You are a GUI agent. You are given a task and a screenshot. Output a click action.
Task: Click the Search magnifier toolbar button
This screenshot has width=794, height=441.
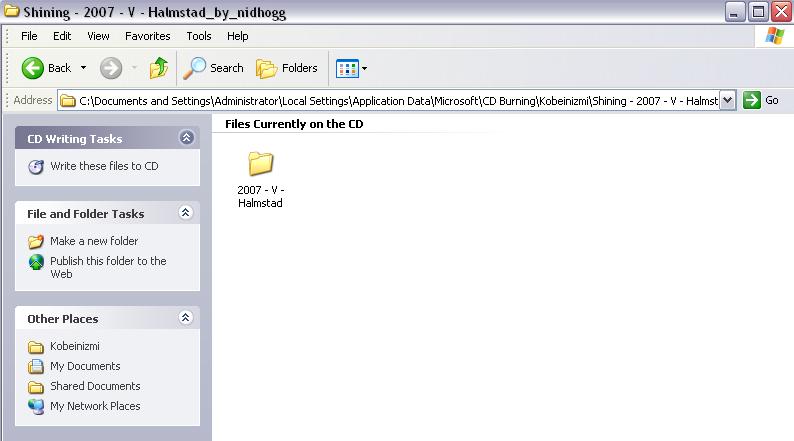(213, 68)
